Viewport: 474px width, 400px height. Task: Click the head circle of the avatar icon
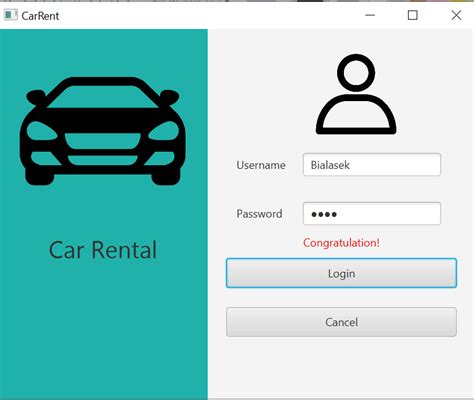[x=356, y=73]
